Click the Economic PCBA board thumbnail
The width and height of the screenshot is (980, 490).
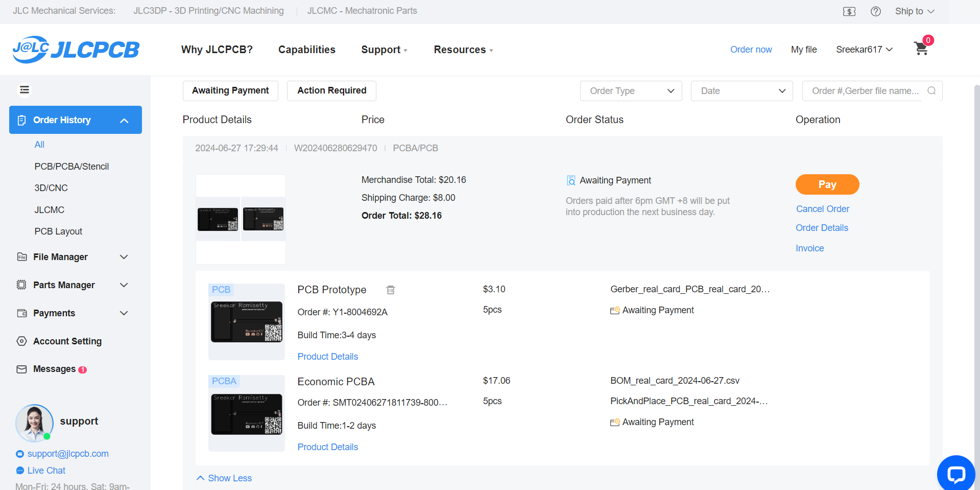[247, 414]
